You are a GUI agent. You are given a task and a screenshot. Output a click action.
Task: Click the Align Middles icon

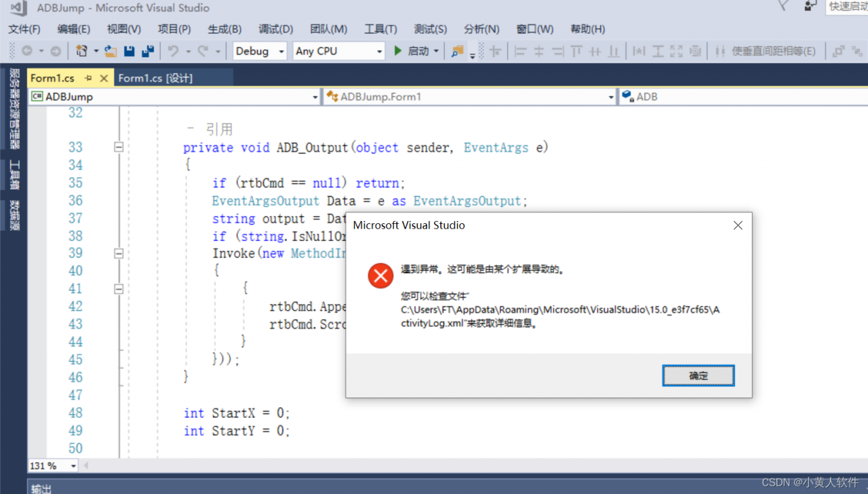click(x=595, y=51)
